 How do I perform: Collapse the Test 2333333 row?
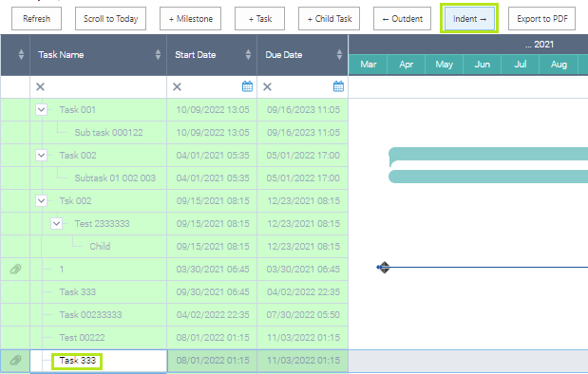pyautogui.click(x=56, y=224)
